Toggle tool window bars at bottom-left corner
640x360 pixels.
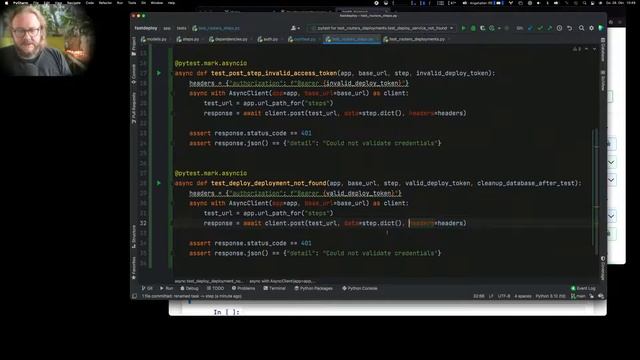click(x=134, y=296)
